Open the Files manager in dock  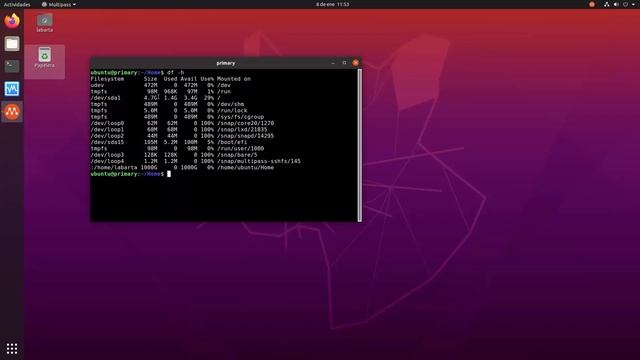click(12, 44)
